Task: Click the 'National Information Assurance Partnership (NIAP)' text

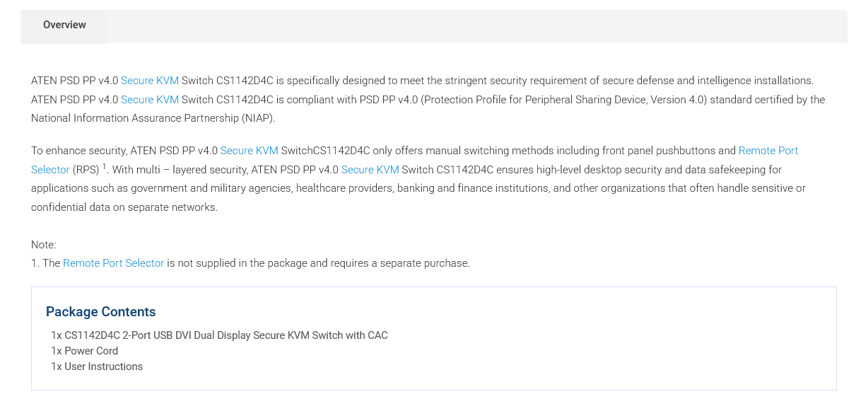Action: coord(153,118)
